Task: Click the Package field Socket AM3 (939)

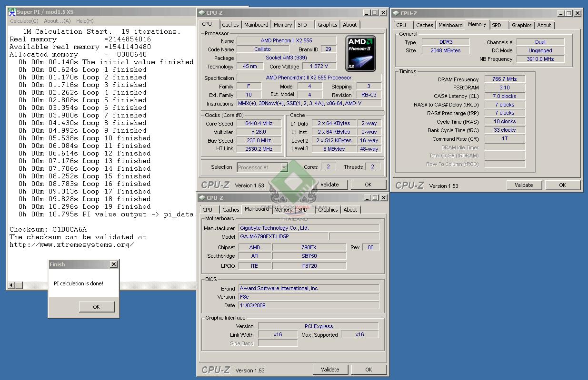Action: click(286, 58)
